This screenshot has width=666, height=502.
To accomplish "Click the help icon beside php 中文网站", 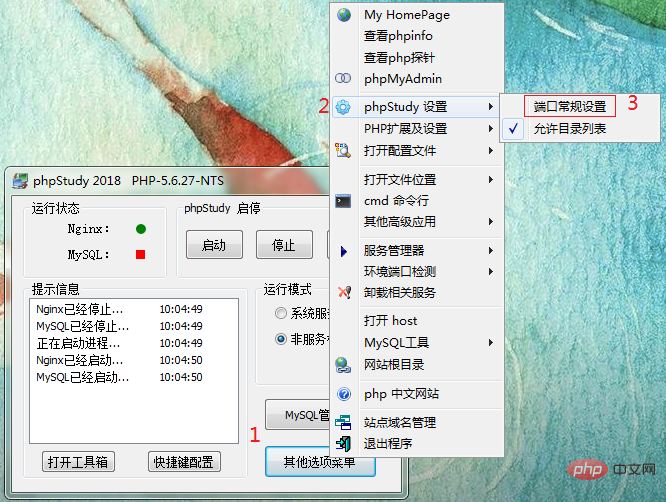I will [344, 394].
